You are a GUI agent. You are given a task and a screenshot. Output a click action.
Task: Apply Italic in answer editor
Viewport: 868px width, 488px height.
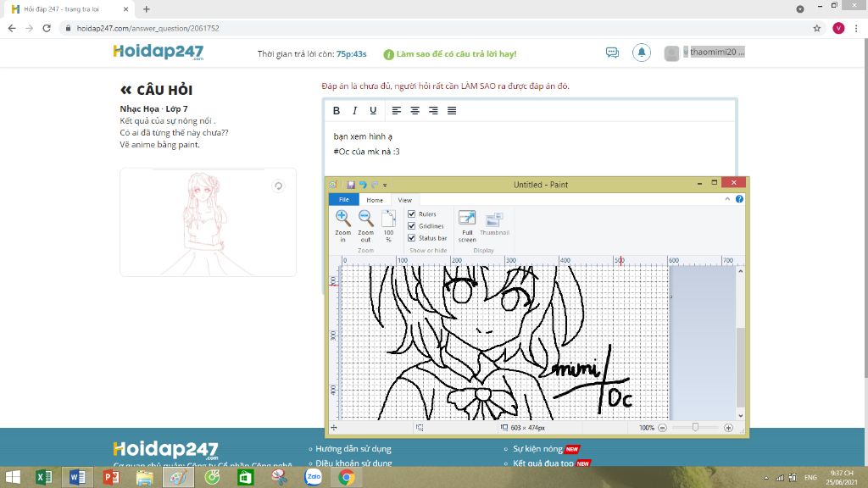tap(355, 111)
